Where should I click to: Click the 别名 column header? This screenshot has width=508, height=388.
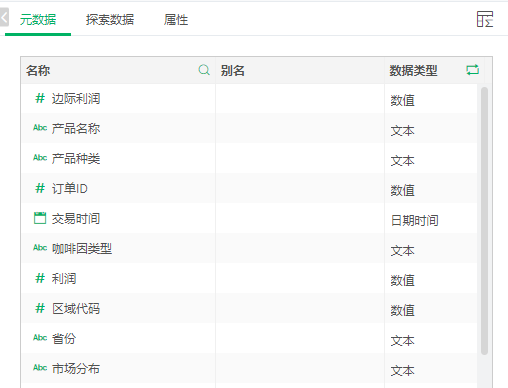tap(232, 70)
